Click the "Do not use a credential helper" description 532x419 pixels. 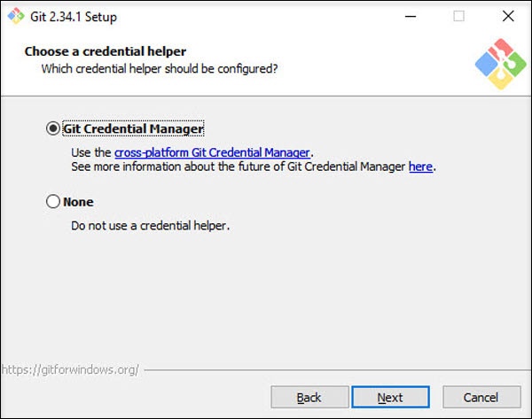151,226
